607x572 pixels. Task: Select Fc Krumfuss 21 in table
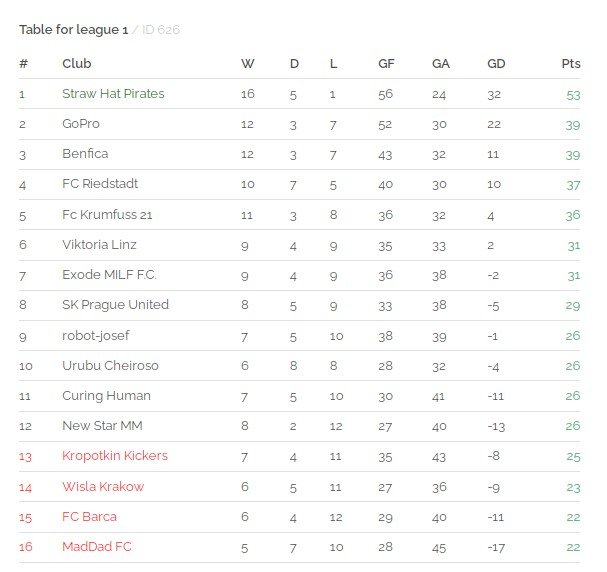tap(107, 214)
